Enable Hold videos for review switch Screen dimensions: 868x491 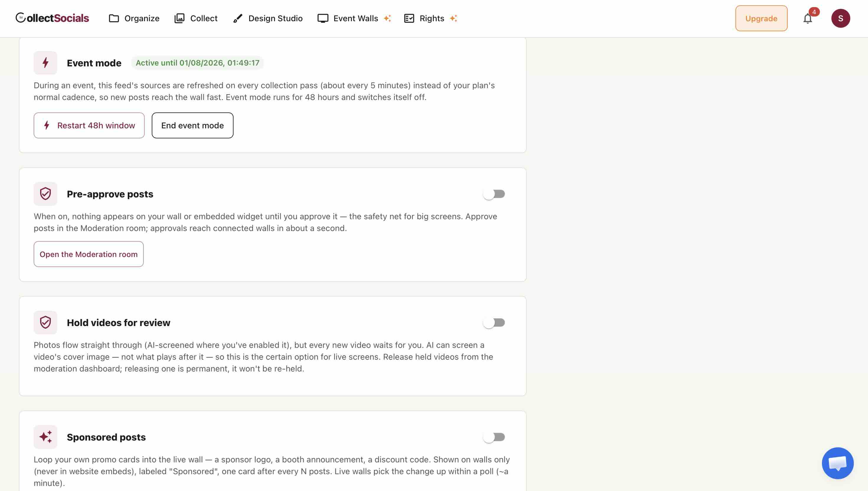[x=494, y=323]
